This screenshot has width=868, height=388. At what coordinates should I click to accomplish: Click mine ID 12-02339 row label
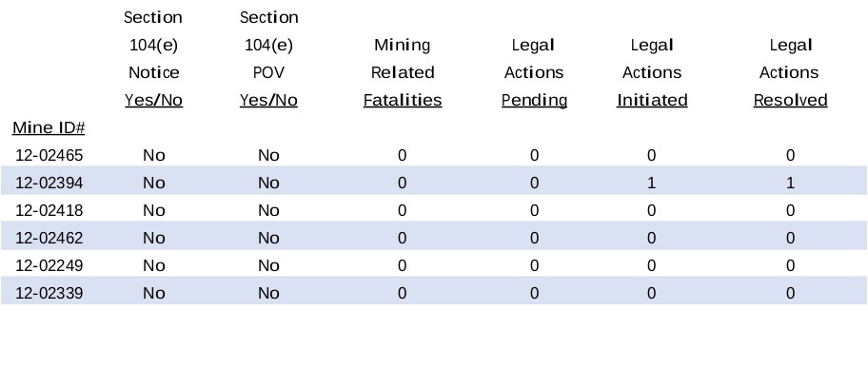[x=49, y=293]
